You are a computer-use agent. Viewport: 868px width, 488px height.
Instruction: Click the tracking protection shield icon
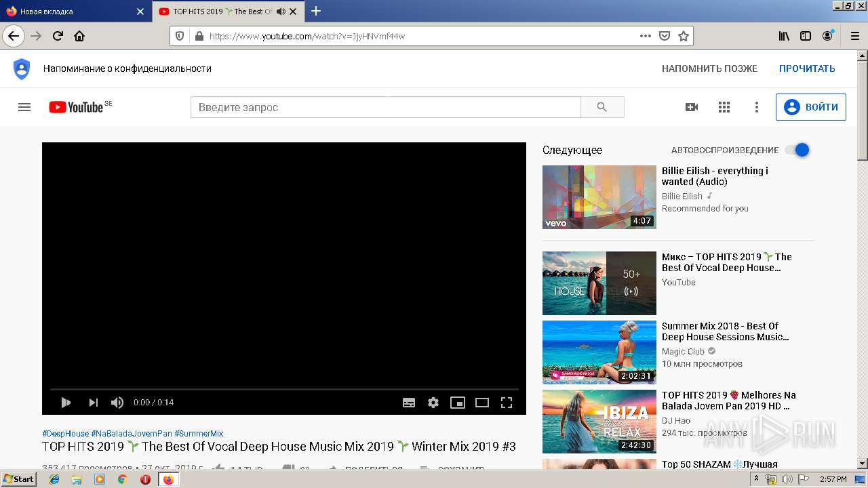pyautogui.click(x=180, y=36)
